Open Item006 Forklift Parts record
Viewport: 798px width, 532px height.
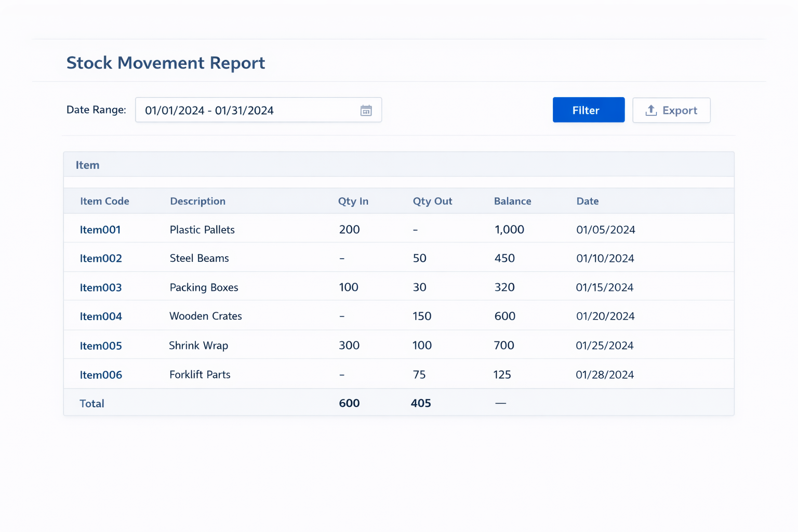coord(101,374)
